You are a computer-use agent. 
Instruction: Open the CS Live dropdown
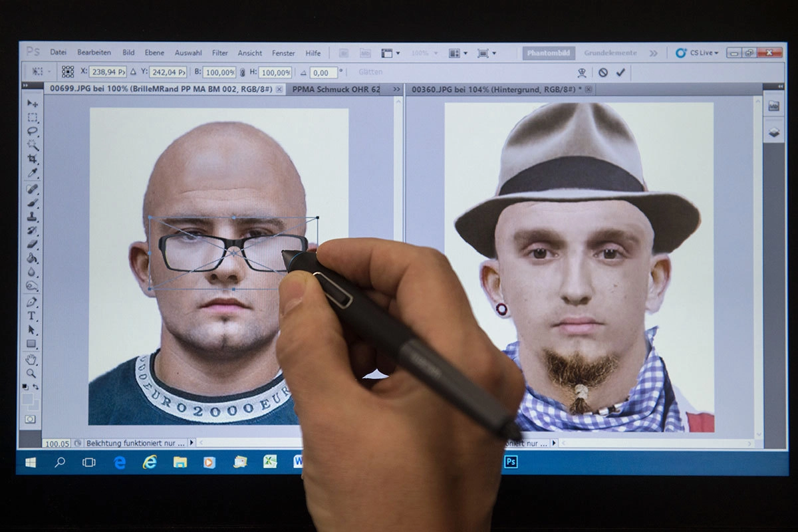click(697, 53)
